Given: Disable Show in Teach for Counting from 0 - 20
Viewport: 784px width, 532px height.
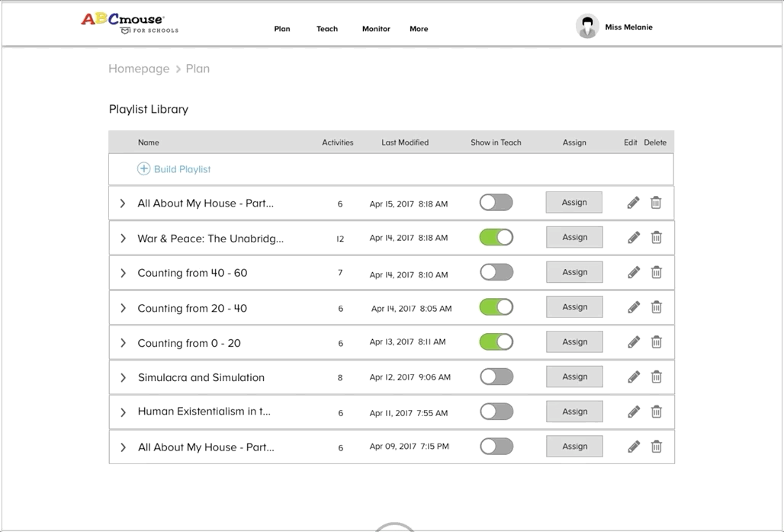Looking at the screenshot, I should pyautogui.click(x=496, y=341).
